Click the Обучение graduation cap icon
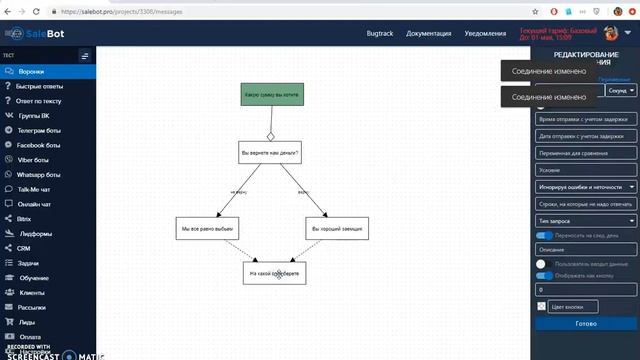640x360 pixels. 9,278
